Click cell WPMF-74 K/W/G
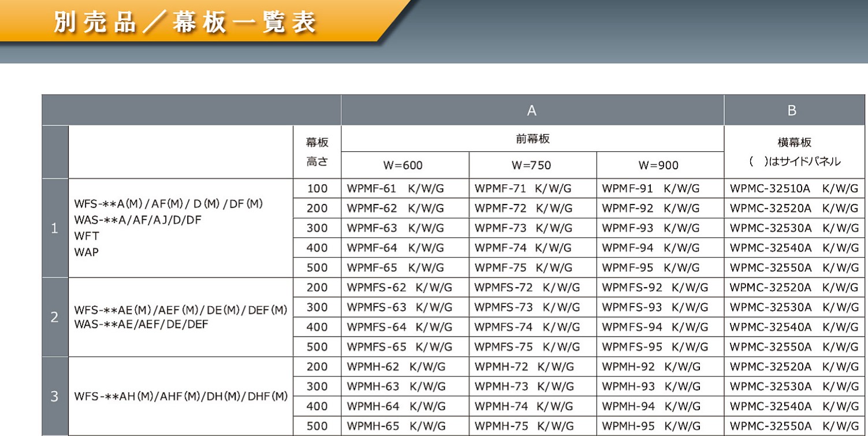 pos(532,248)
